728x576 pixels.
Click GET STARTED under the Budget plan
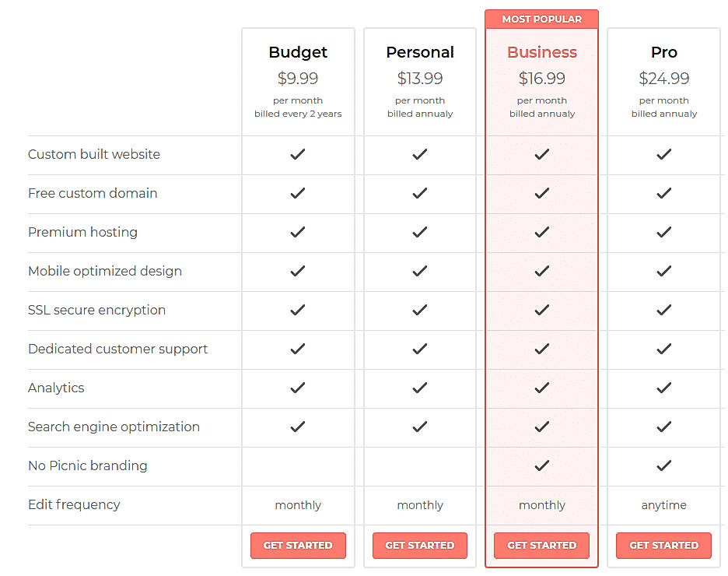point(298,546)
